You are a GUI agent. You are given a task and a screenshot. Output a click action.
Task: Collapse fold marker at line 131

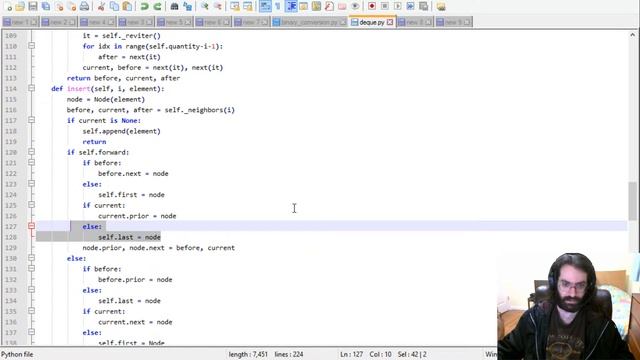click(31, 269)
